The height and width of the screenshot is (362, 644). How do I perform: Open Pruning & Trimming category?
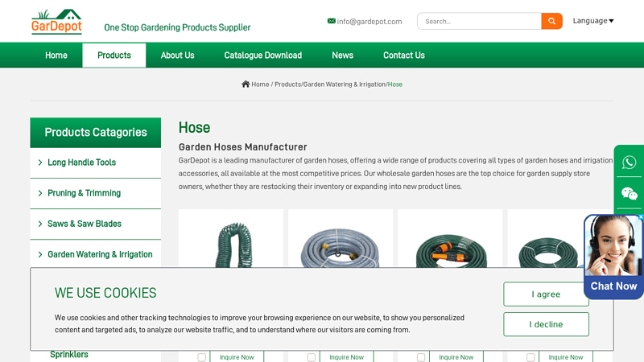point(85,193)
